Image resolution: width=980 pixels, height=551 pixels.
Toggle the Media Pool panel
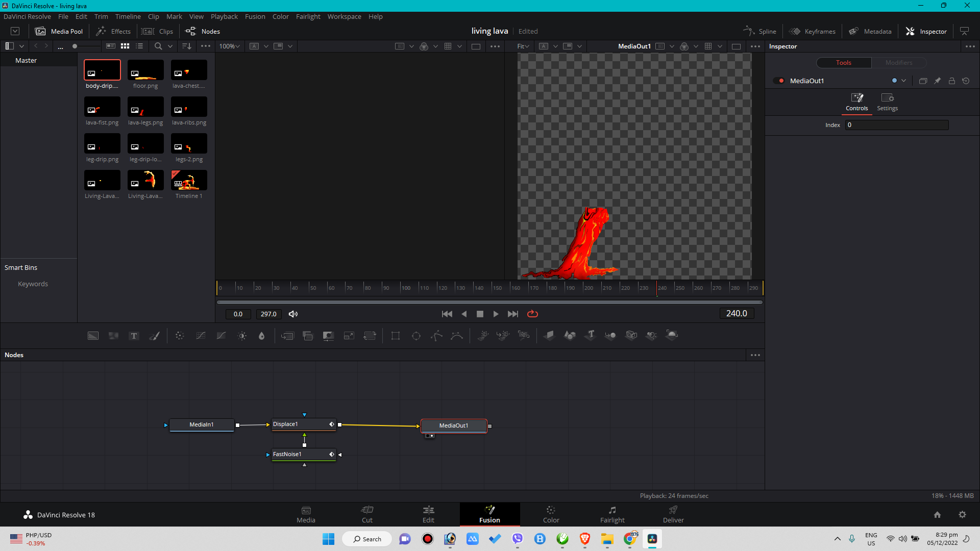(x=59, y=31)
